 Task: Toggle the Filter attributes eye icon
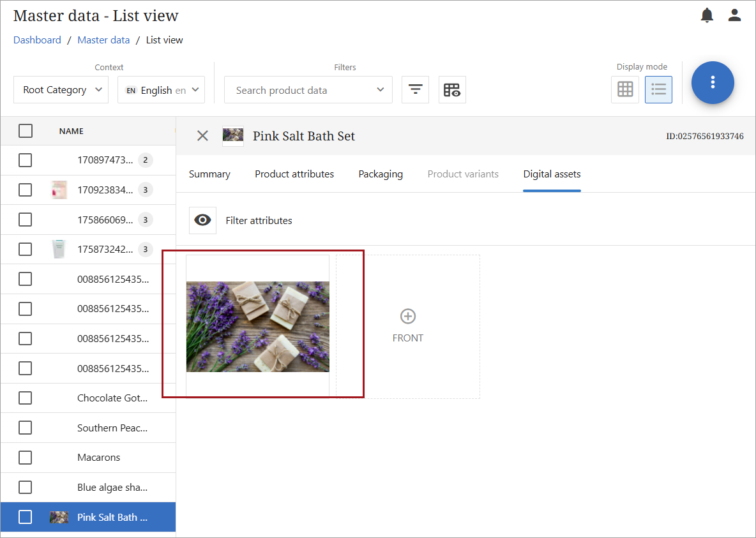tap(202, 220)
